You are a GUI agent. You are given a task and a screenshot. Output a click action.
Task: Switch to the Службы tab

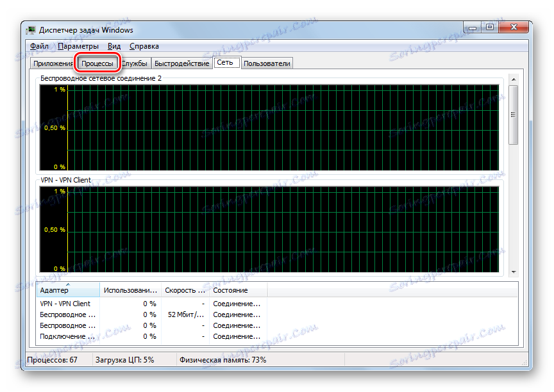point(135,63)
